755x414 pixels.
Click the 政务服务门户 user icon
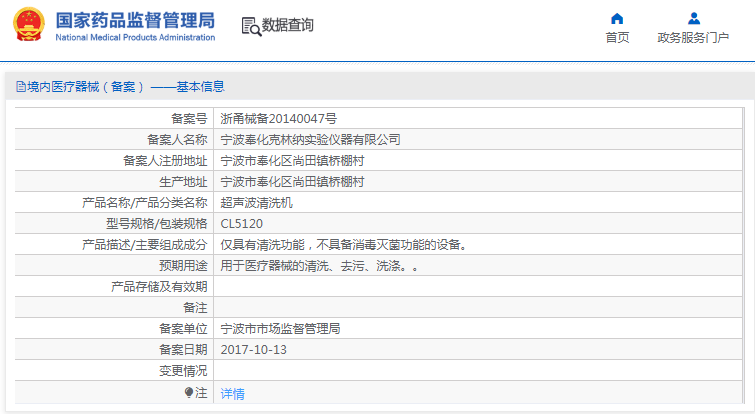click(x=693, y=18)
